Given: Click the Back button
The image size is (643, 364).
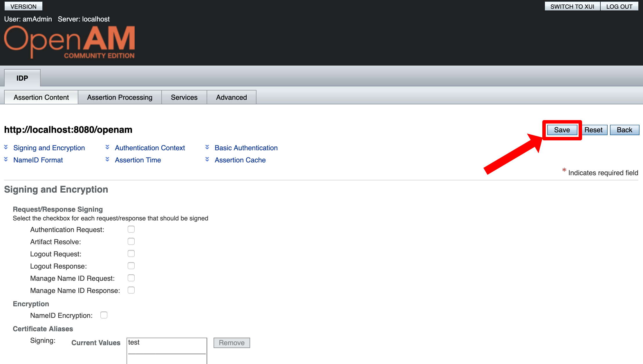Looking at the screenshot, I should [624, 130].
